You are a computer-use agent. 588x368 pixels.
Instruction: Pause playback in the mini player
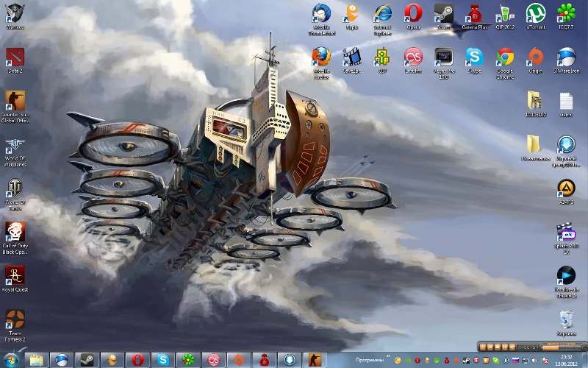point(490,347)
